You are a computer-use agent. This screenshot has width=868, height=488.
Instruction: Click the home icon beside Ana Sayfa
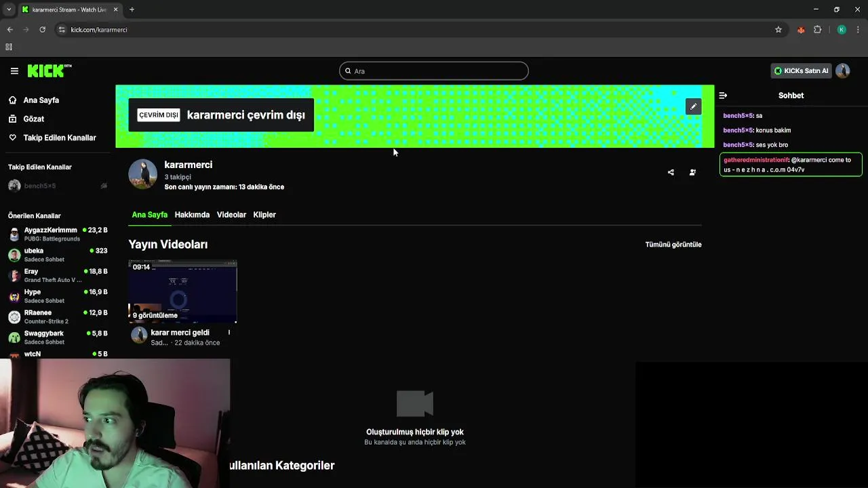click(x=12, y=100)
